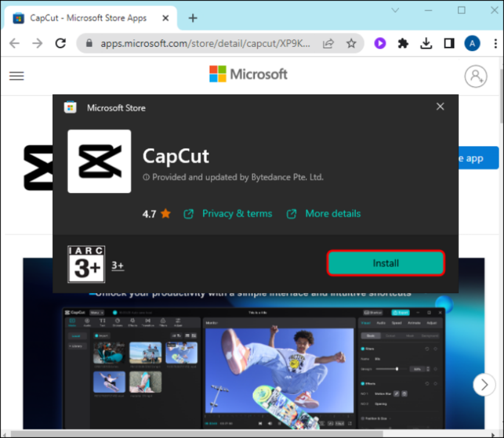This screenshot has height=438, width=504.
Task: Open a new browser tab
Action: click(x=193, y=18)
